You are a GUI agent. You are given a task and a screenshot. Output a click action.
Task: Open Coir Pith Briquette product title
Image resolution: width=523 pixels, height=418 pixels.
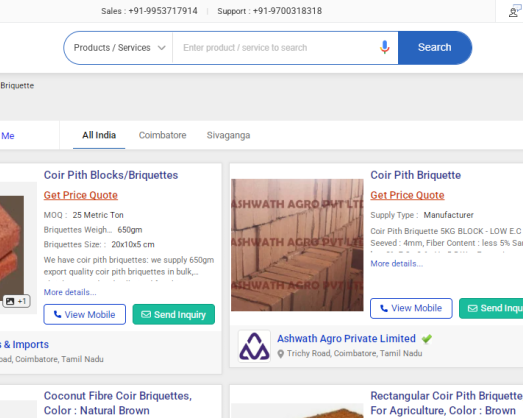pyautogui.click(x=416, y=175)
